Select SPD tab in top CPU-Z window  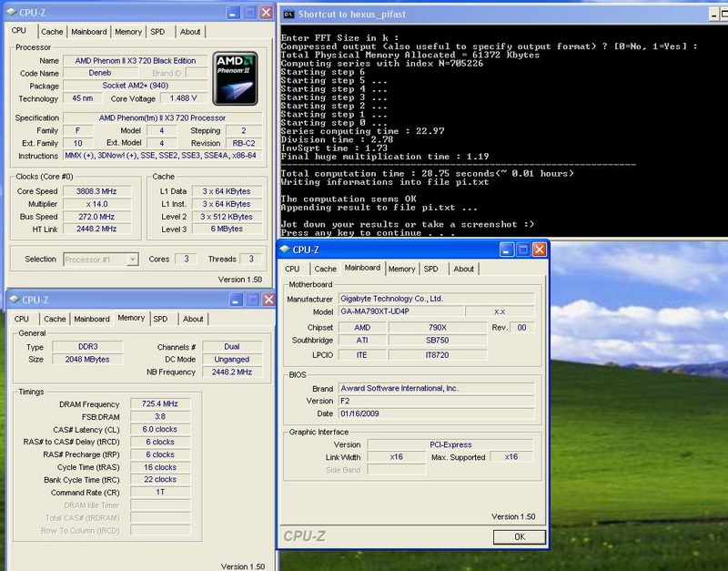click(x=157, y=32)
